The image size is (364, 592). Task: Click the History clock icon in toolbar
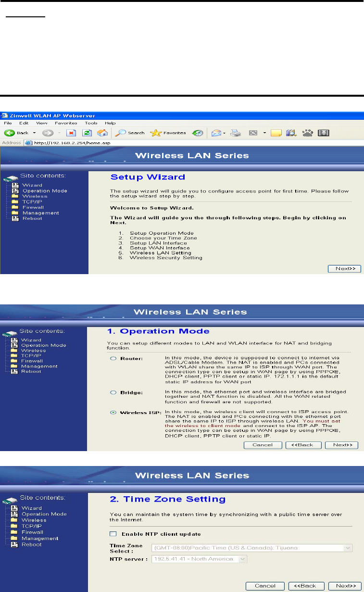point(199,133)
